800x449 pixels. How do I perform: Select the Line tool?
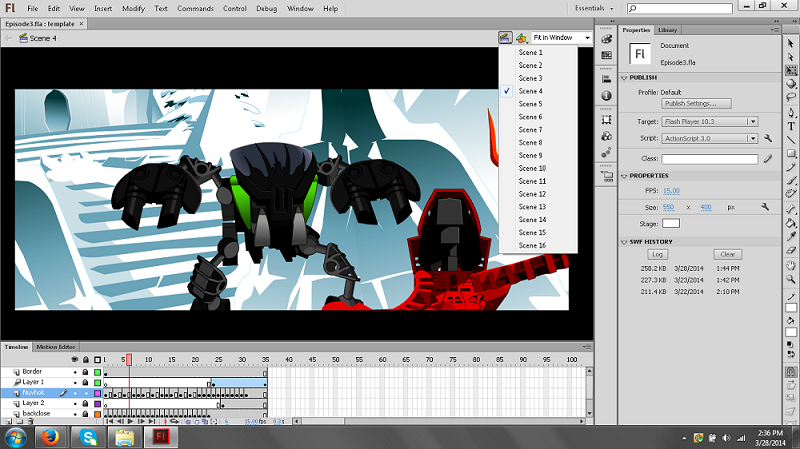click(x=791, y=139)
